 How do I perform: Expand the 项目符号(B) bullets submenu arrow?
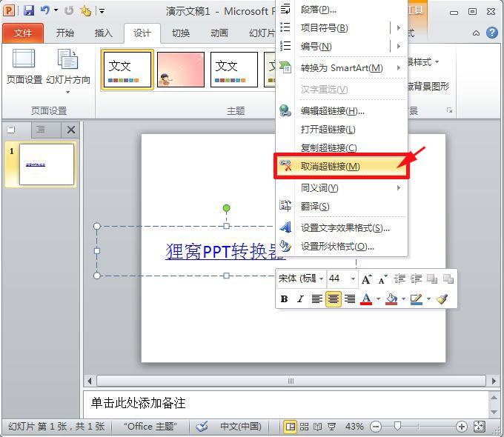pos(399,28)
